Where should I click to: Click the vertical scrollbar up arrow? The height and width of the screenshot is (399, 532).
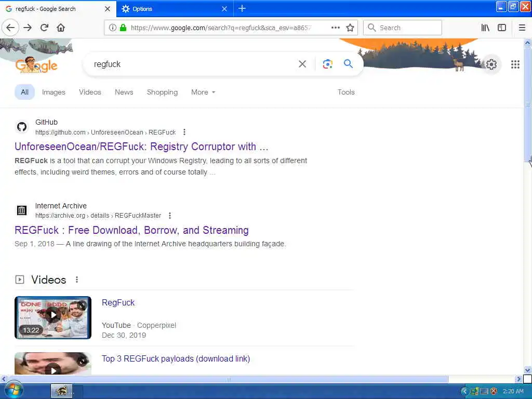coord(527,43)
